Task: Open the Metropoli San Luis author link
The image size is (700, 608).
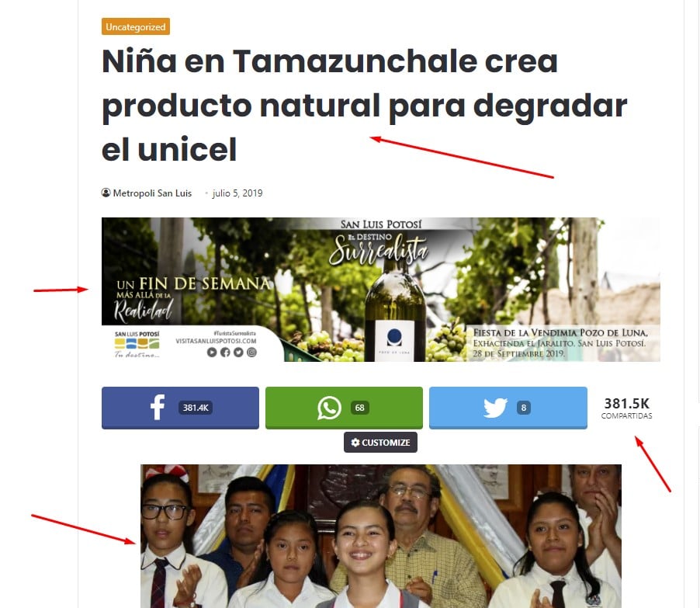Action: click(152, 193)
